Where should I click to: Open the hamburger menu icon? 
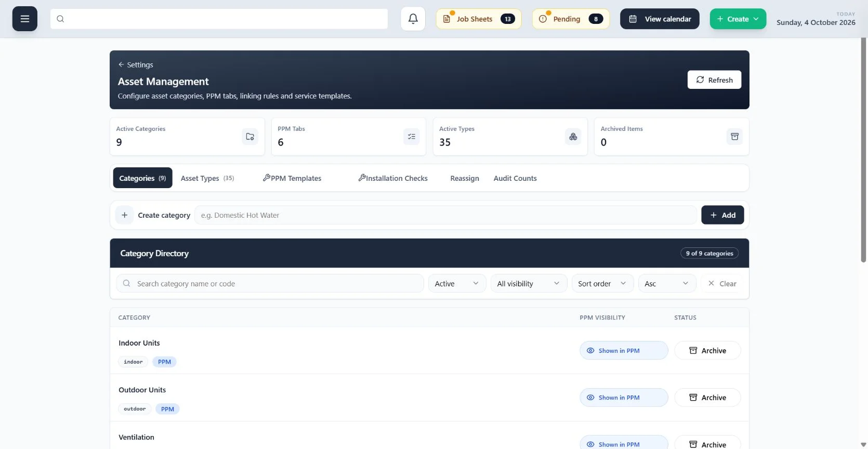(x=25, y=19)
